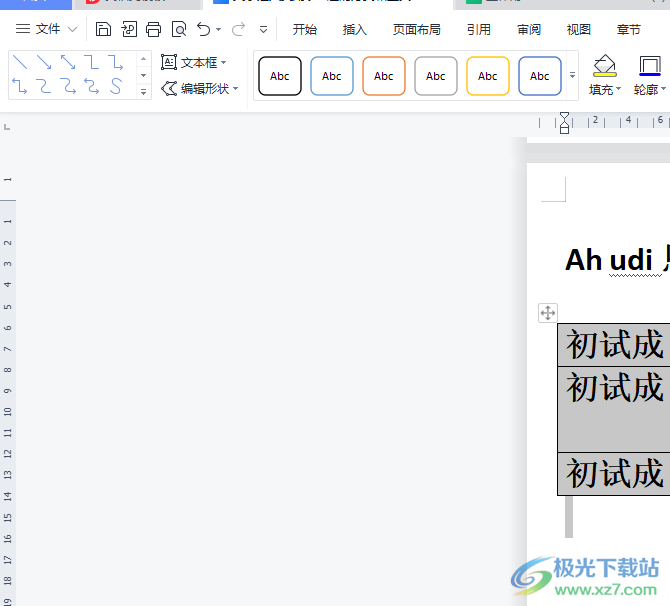Apply the orange outlined Abc style
Viewport: 670px width, 606px height.
(384, 76)
